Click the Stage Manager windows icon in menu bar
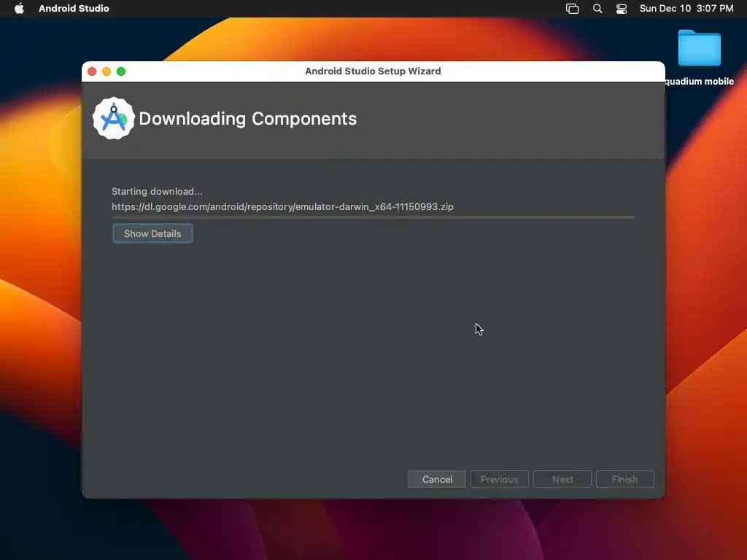Image resolution: width=747 pixels, height=560 pixels. 572,8
